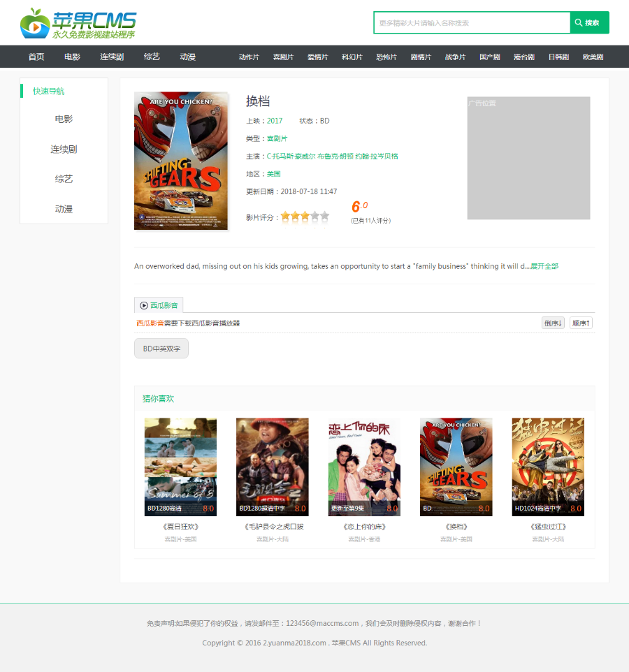Rate the film one star

pyautogui.click(x=285, y=216)
